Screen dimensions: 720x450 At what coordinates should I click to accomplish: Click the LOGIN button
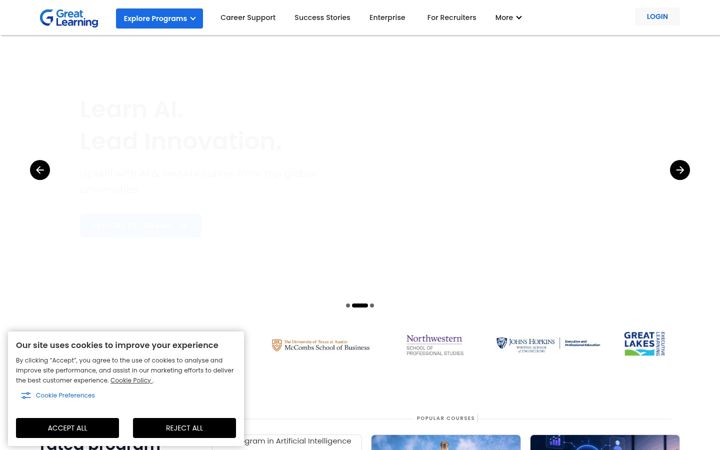[657, 17]
